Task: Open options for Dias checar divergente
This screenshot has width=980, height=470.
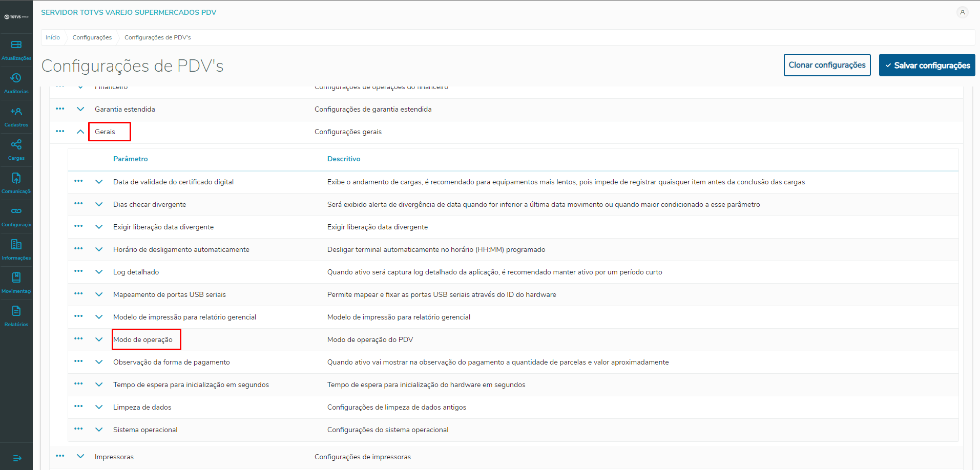Action: 78,204
